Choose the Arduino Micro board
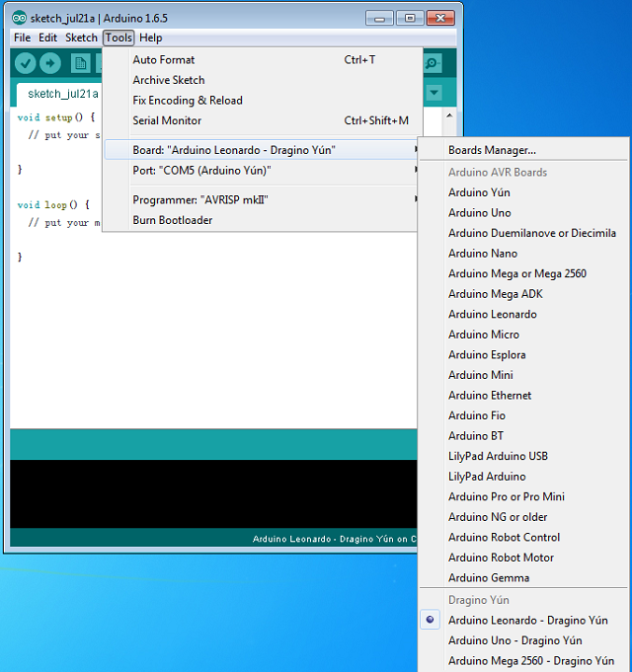 pos(523,335)
